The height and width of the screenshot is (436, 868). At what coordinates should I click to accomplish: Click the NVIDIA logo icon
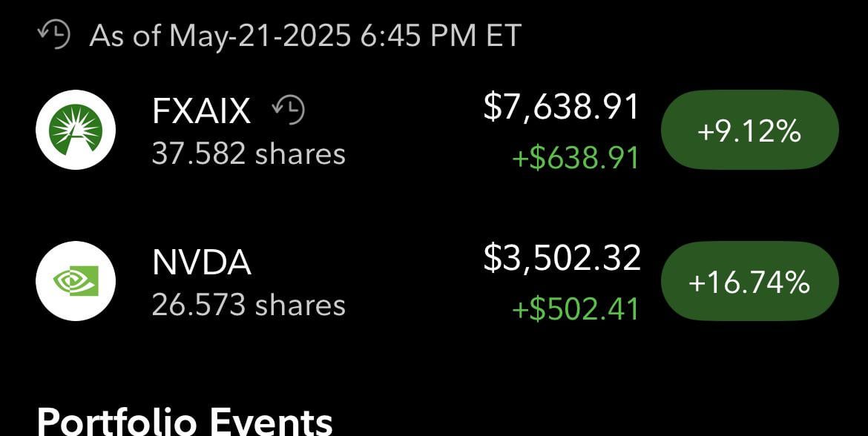(76, 281)
